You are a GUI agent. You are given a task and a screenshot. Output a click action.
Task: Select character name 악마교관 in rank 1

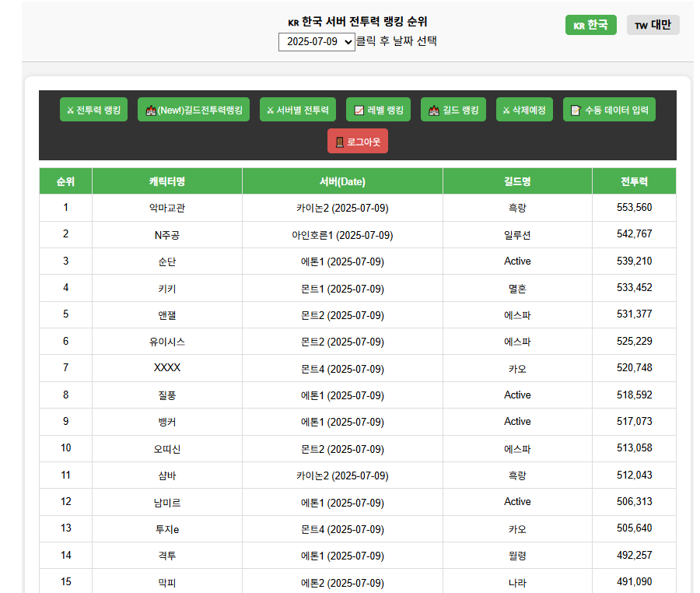167,208
